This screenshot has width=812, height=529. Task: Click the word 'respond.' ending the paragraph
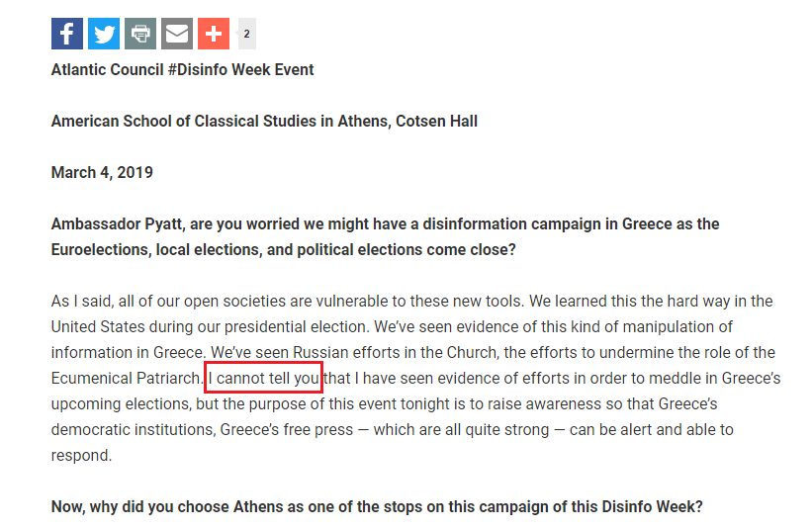(81, 456)
